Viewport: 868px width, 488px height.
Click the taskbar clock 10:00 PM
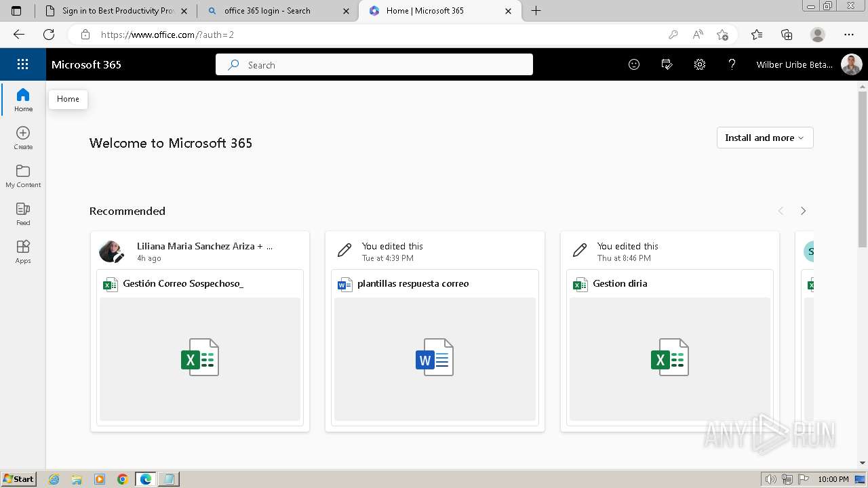click(x=833, y=479)
